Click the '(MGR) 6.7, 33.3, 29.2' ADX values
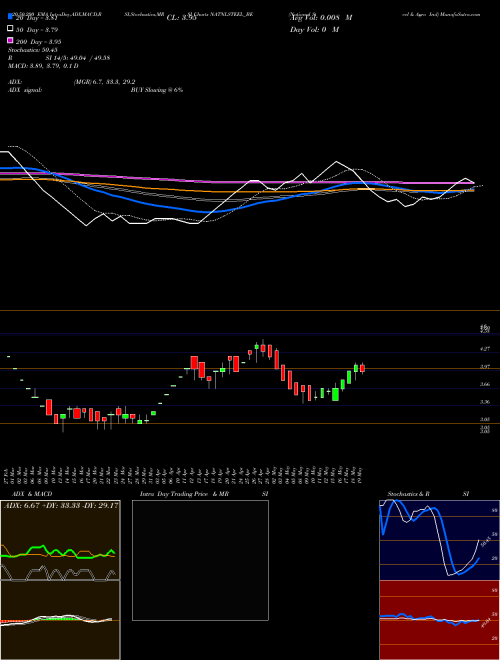Image resolution: width=500 pixels, height=660 pixels. point(104,82)
